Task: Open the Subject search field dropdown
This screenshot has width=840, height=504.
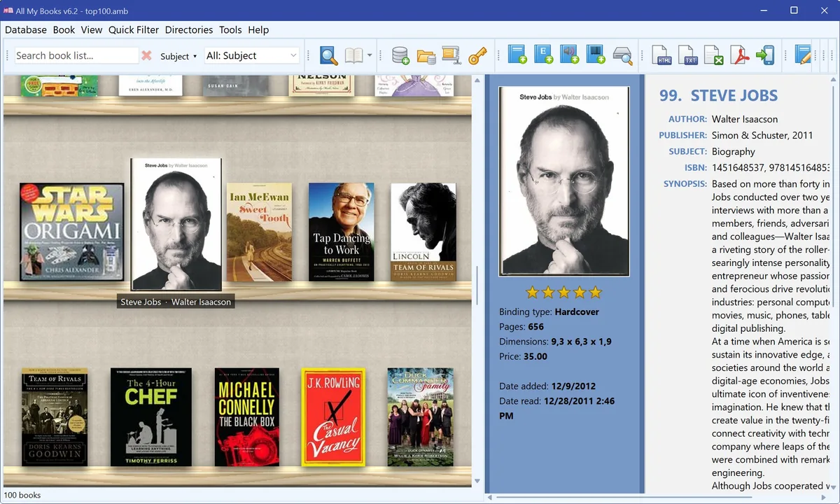Action: (178, 56)
